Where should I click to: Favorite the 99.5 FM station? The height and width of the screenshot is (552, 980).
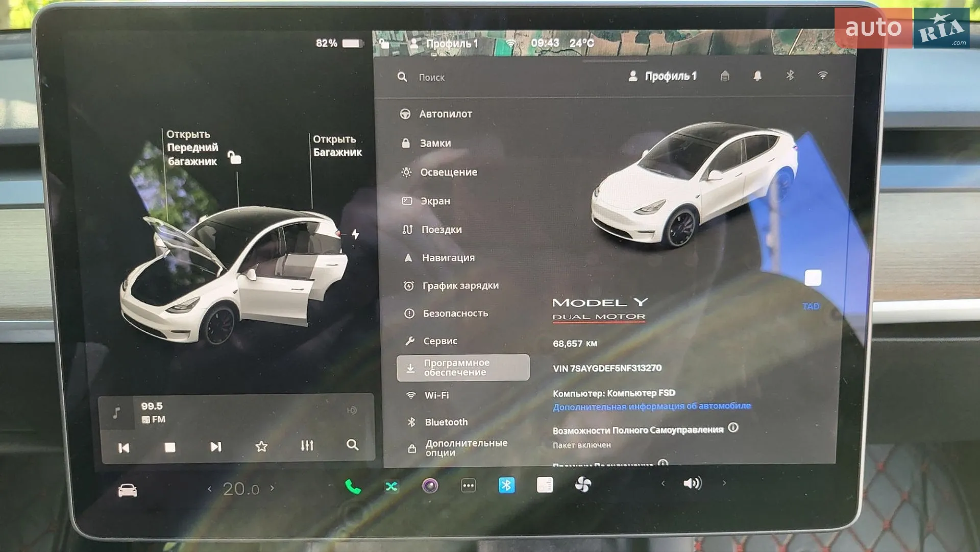pyautogui.click(x=261, y=446)
